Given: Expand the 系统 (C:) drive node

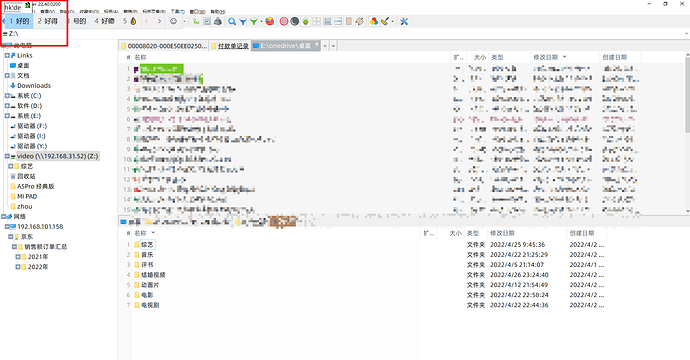Looking at the screenshot, I should [x=7, y=96].
